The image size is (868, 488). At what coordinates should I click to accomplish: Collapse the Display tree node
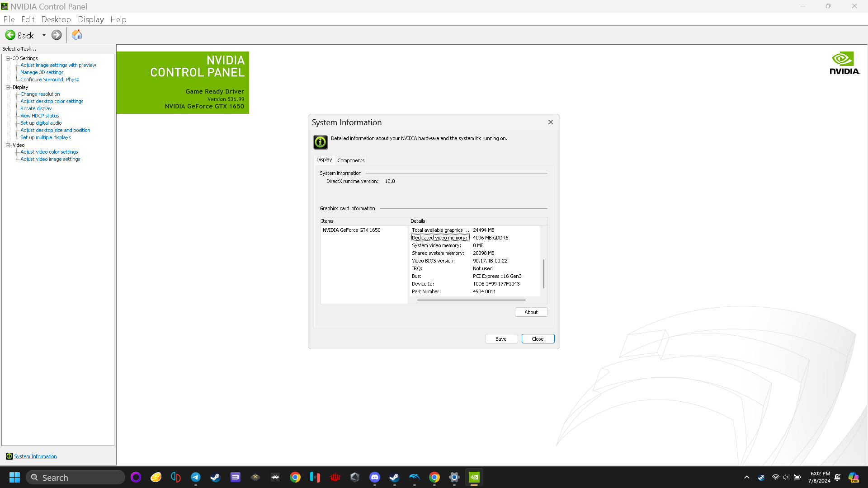tap(8, 87)
